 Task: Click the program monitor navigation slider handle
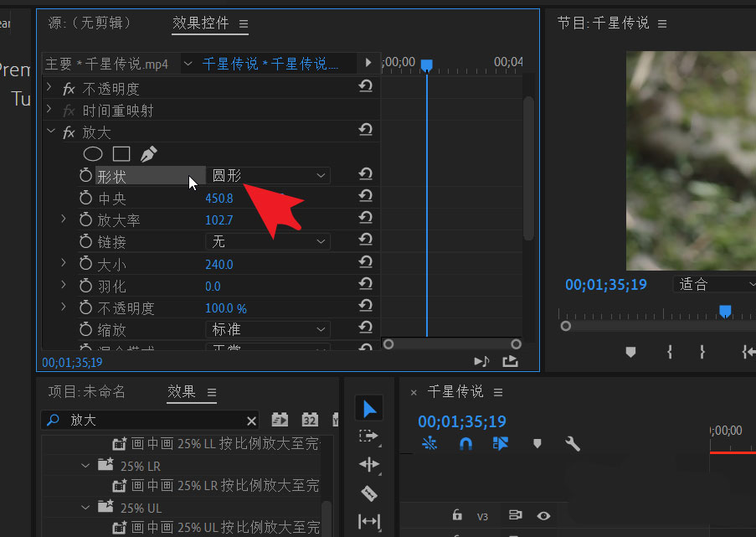pos(565,327)
